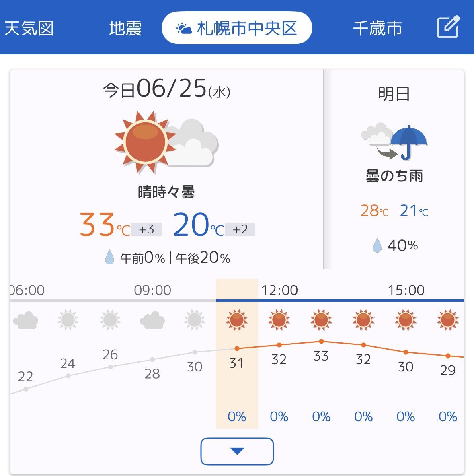Click tomorrow's cloud-to-umbrella forecast icon
This screenshot has height=476, width=474.
coord(394,142)
